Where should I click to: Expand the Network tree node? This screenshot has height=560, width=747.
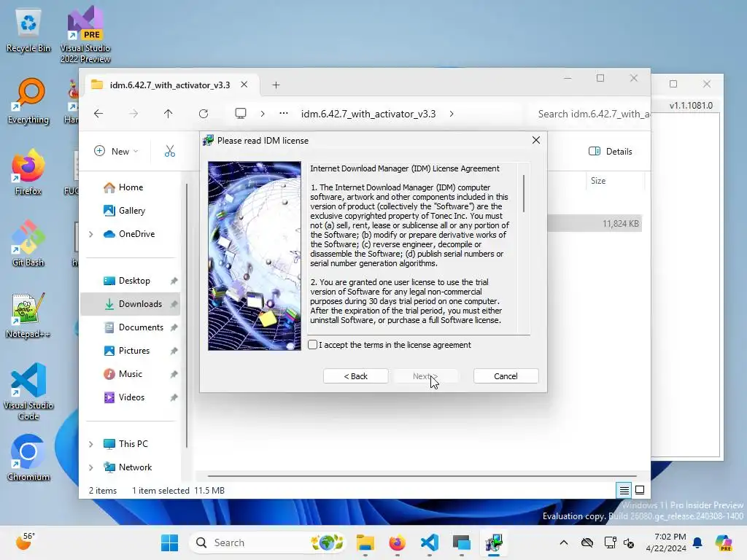[x=91, y=467]
